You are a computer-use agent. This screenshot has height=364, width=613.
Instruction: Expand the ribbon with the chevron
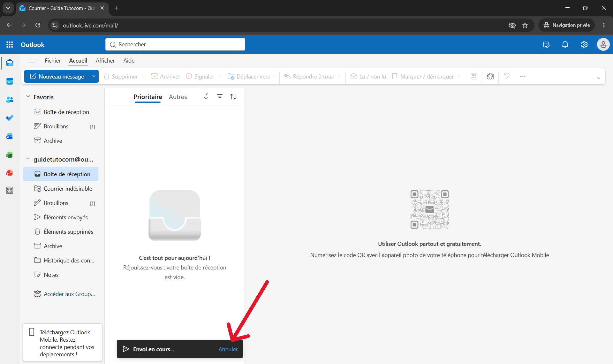[599, 78]
